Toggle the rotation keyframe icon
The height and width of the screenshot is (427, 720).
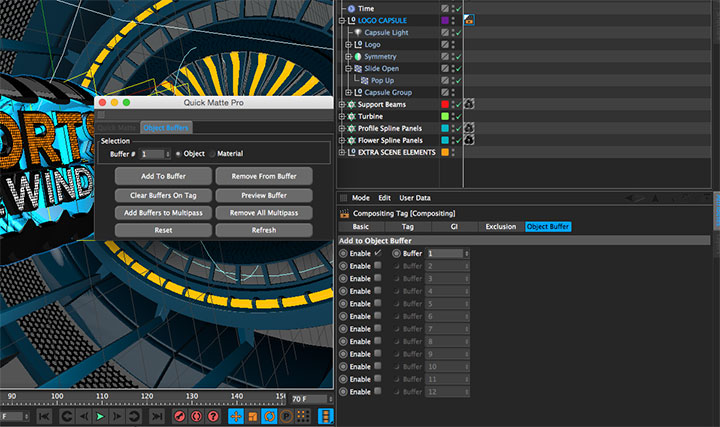(270, 415)
